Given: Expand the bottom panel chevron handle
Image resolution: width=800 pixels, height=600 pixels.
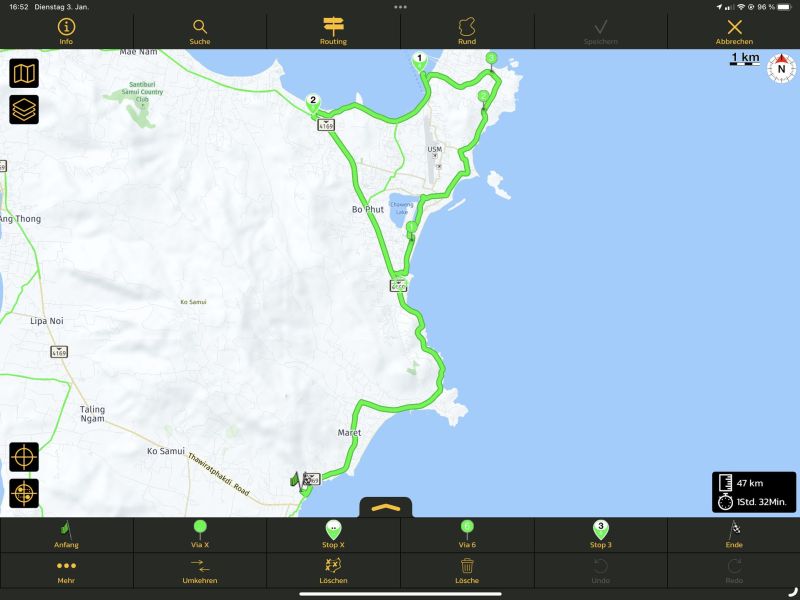Looking at the screenshot, I should [385, 507].
